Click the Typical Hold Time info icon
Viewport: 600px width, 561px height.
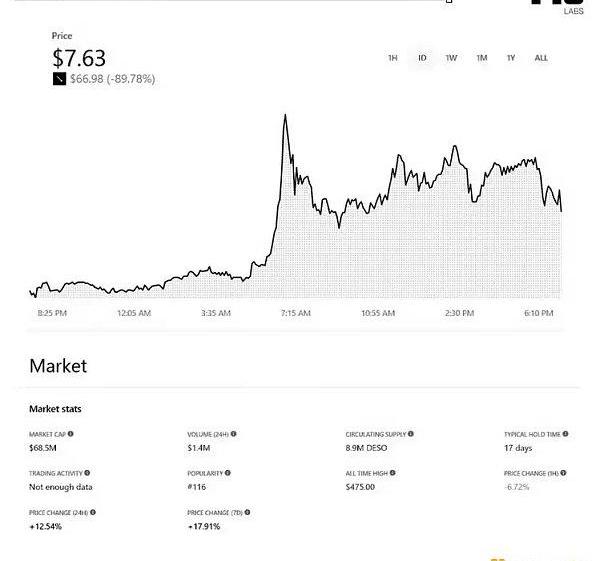(x=565, y=434)
